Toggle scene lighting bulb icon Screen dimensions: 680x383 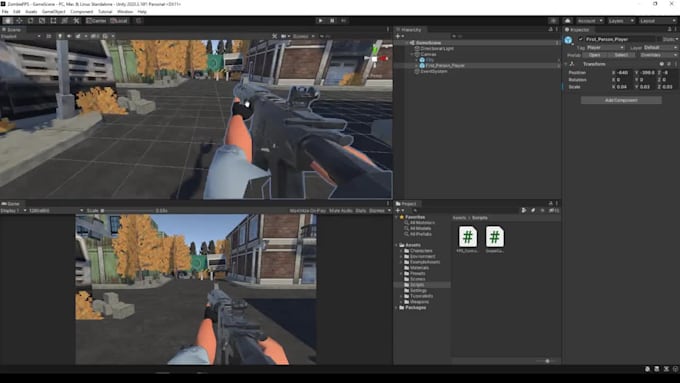[x=60, y=36]
